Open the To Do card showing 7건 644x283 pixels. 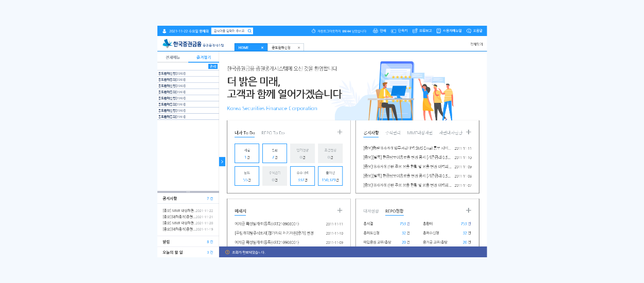275,153
